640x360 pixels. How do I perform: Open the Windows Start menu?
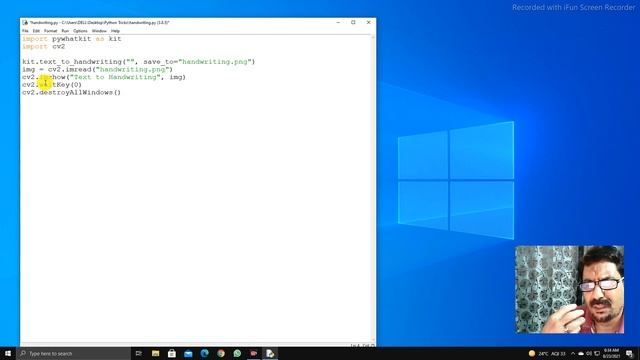click(8, 353)
